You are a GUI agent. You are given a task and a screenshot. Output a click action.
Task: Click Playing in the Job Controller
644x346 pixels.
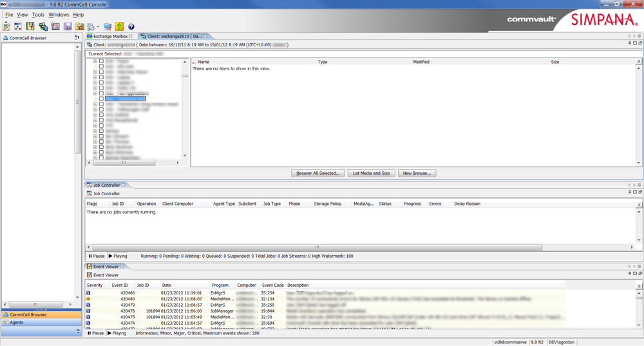(117, 256)
